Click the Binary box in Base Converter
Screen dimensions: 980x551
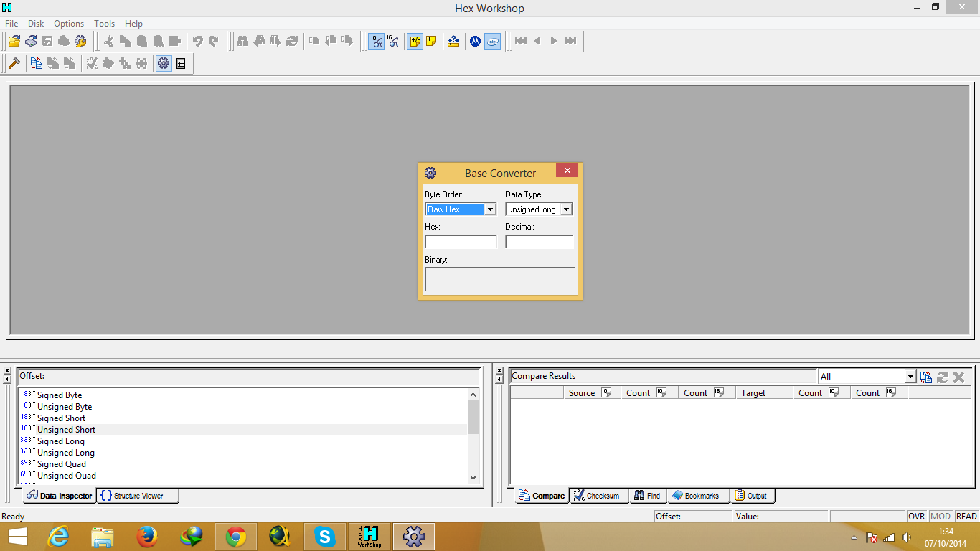(500, 279)
